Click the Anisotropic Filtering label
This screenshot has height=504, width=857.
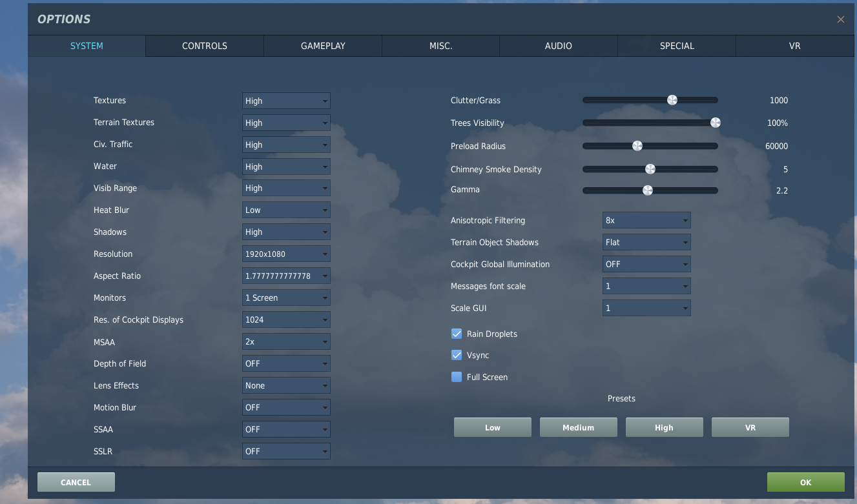click(x=488, y=221)
